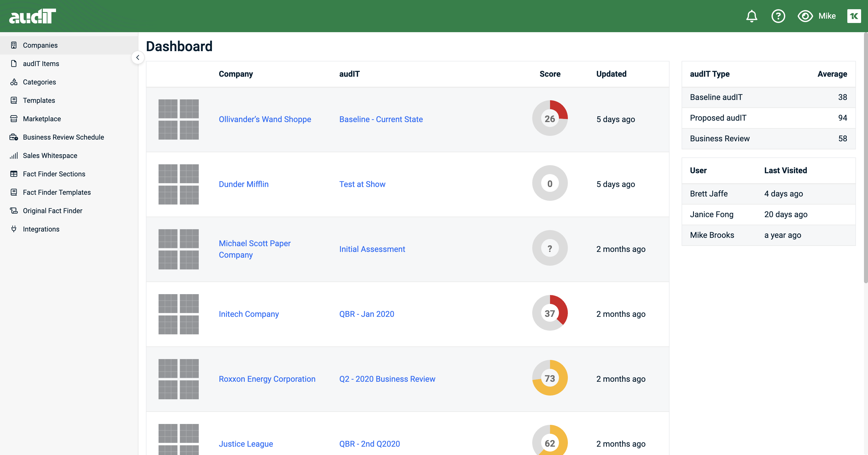Click the audIT logo

tap(32, 16)
